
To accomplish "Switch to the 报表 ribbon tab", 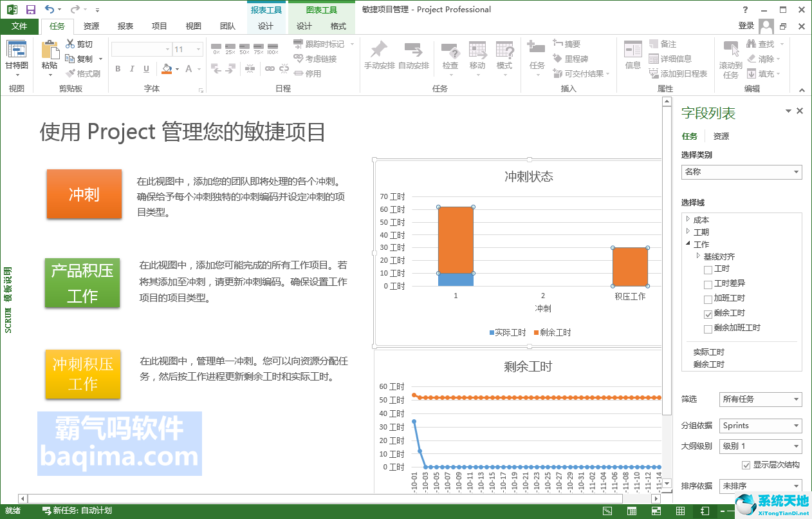I will (x=125, y=26).
